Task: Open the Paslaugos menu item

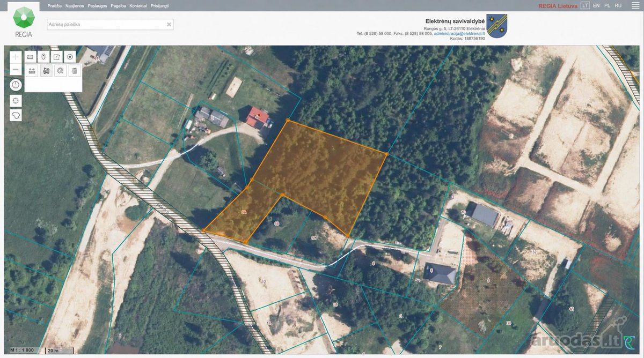Action: pyautogui.click(x=98, y=5)
